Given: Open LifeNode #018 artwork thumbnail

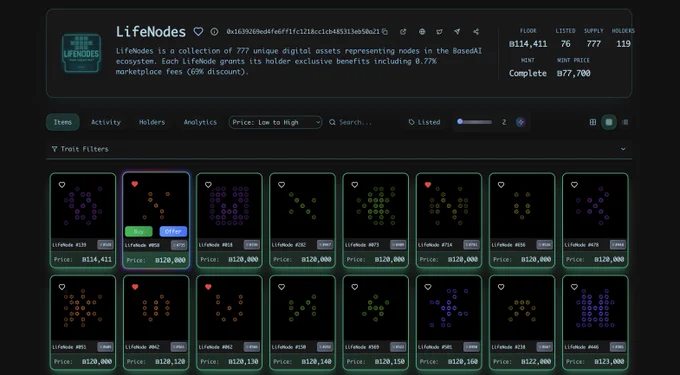Looking at the screenshot, I should tap(229, 206).
